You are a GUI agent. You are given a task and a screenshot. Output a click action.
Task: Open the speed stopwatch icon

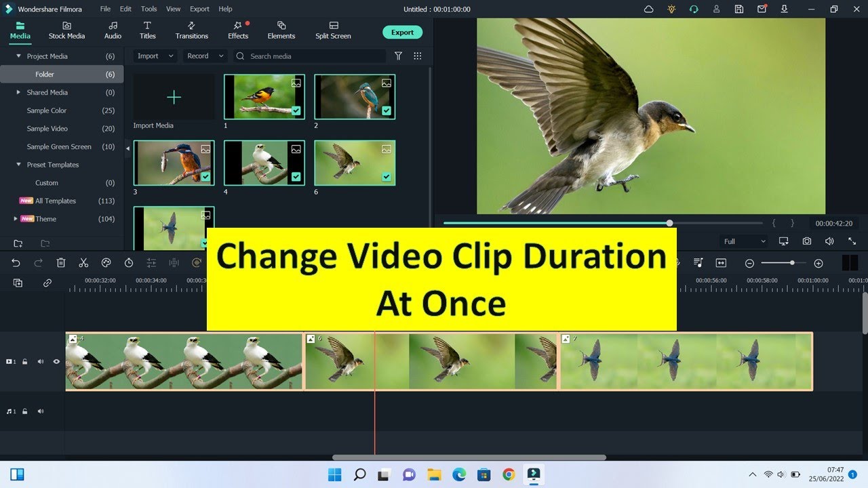[x=129, y=263]
